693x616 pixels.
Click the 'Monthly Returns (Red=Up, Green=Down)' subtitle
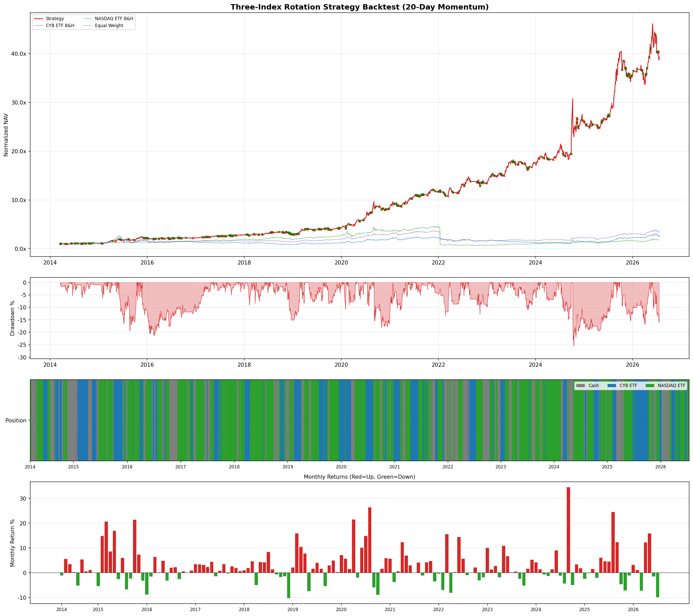point(360,477)
